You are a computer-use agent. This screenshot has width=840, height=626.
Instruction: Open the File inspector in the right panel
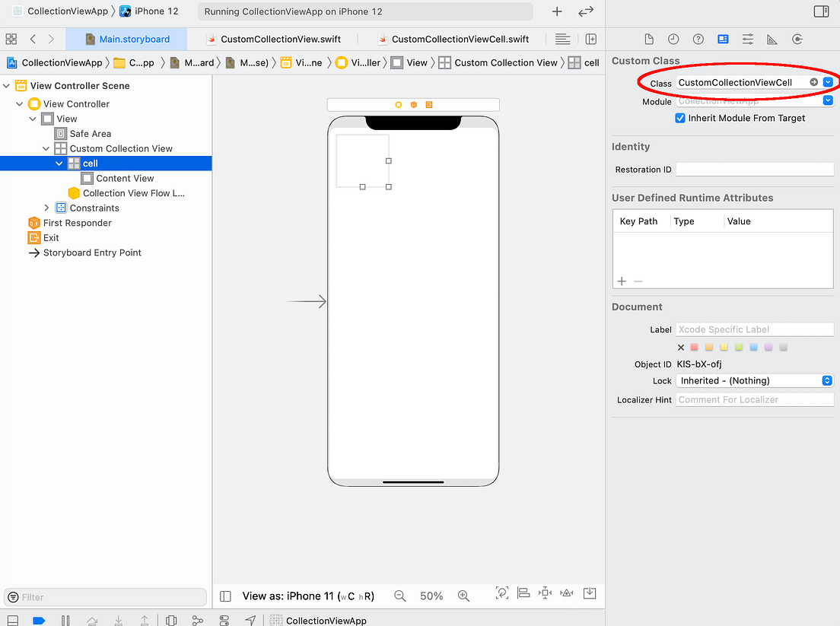649,39
